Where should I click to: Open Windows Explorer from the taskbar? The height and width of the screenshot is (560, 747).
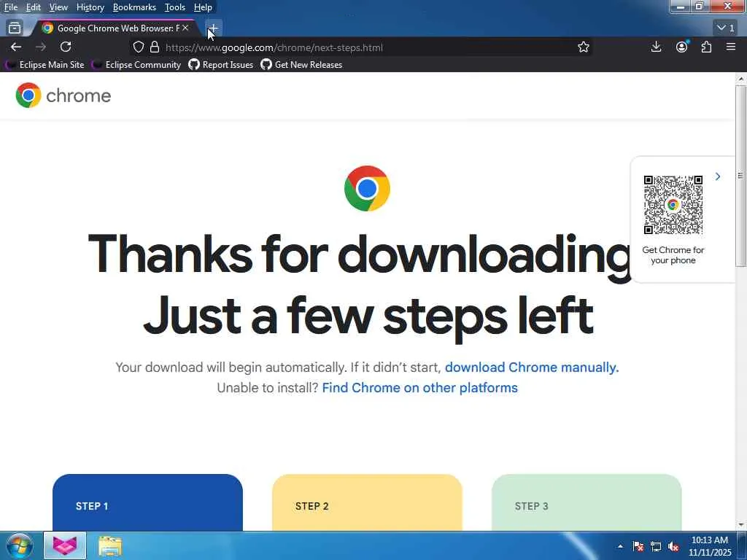pyautogui.click(x=110, y=546)
